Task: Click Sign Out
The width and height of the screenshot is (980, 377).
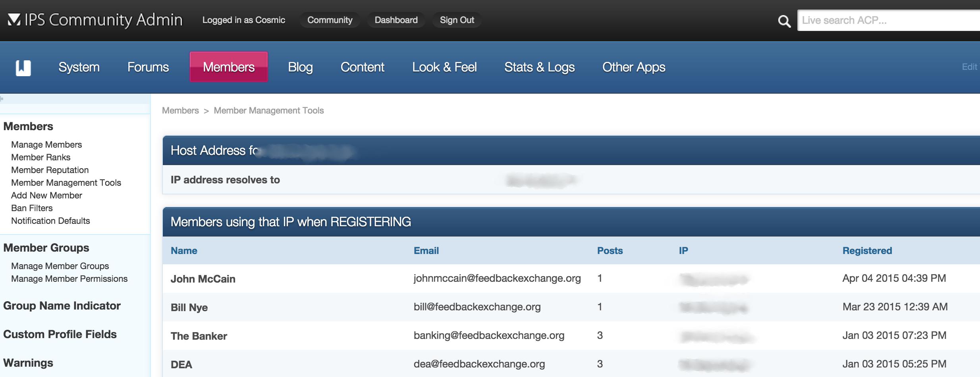Action: coord(457,20)
